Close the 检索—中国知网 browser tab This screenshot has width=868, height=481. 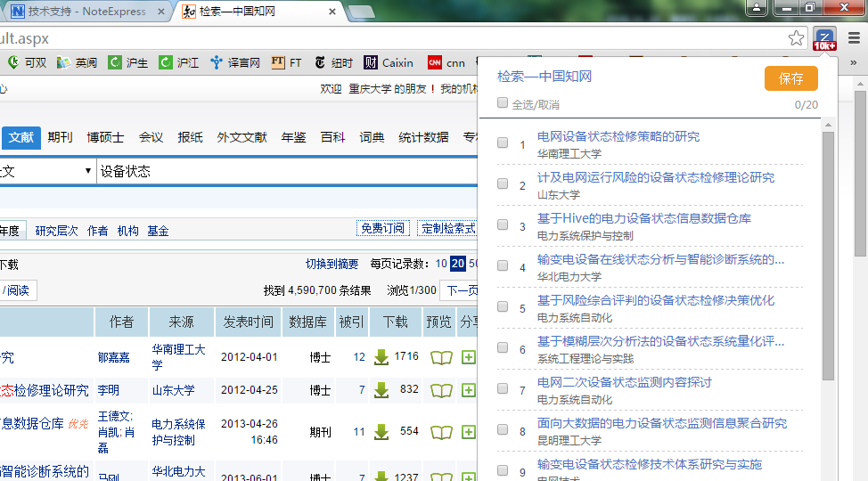pyautogui.click(x=332, y=11)
